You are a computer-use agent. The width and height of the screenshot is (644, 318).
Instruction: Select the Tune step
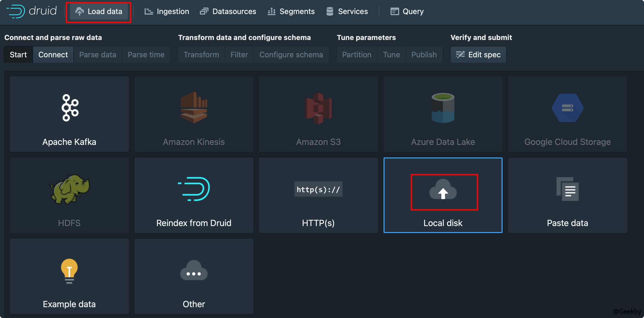[x=391, y=55]
